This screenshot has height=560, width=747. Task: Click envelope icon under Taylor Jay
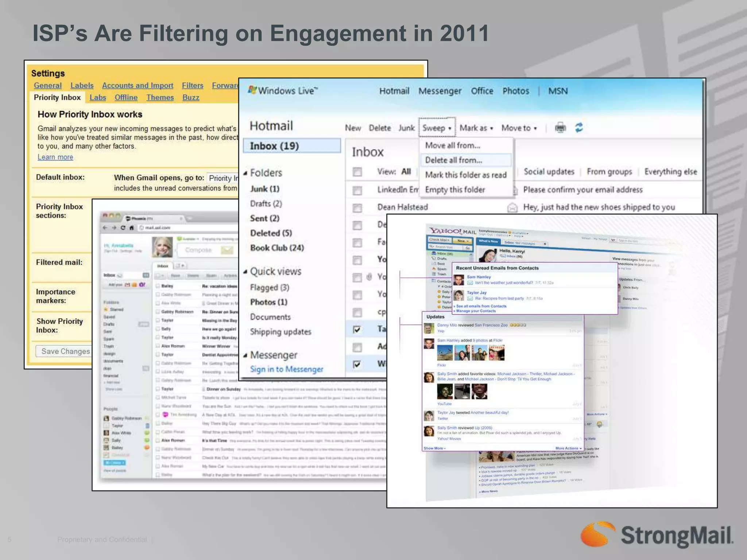pyautogui.click(x=470, y=299)
